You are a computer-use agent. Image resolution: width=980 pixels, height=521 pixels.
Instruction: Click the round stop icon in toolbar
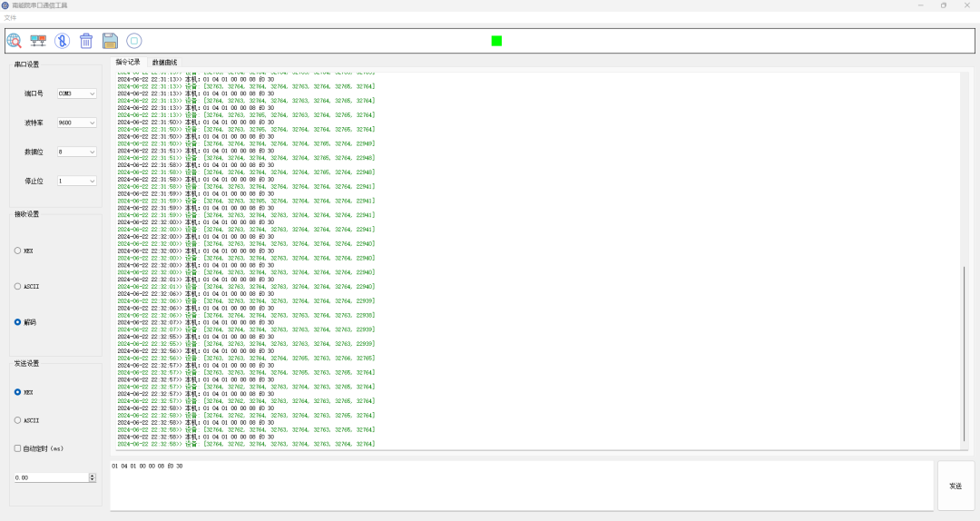click(x=134, y=41)
